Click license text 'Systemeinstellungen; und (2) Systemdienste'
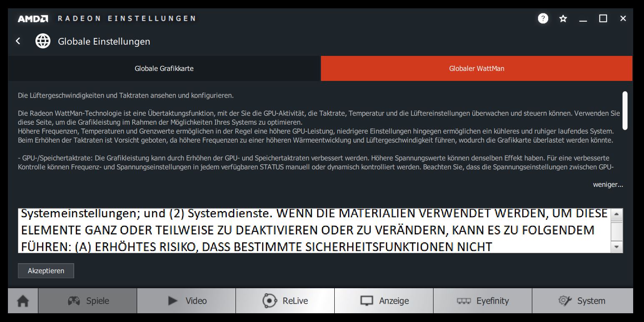Viewport: 644px width, 322px height. (x=147, y=214)
